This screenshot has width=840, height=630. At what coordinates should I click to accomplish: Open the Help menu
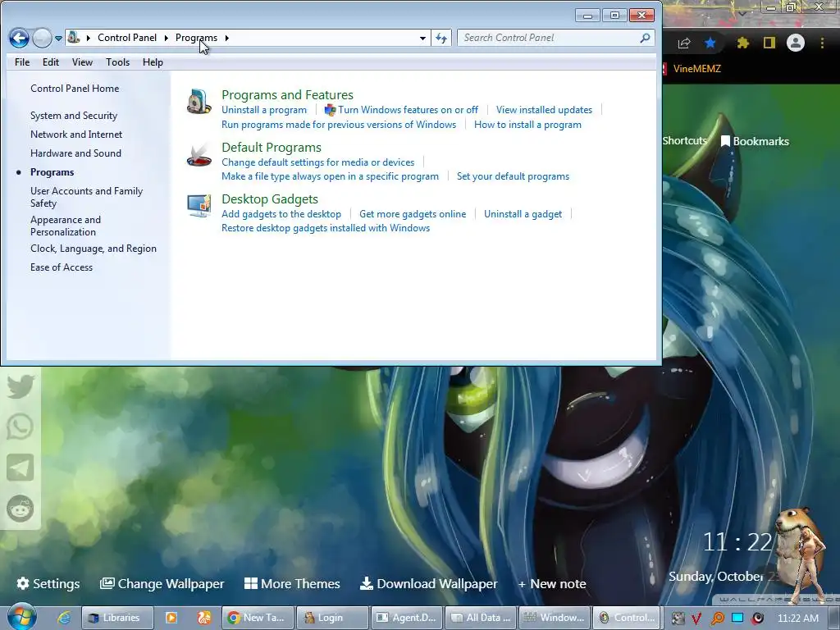pyautogui.click(x=153, y=62)
